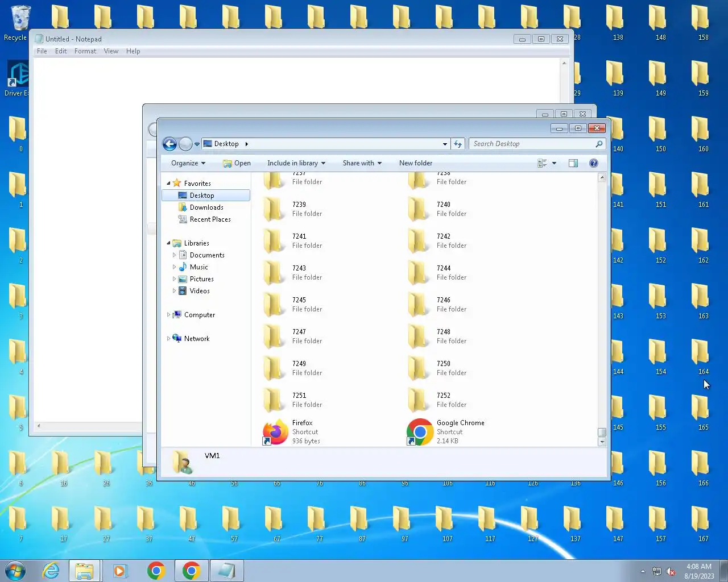Open Notepad Format menu

(x=85, y=51)
